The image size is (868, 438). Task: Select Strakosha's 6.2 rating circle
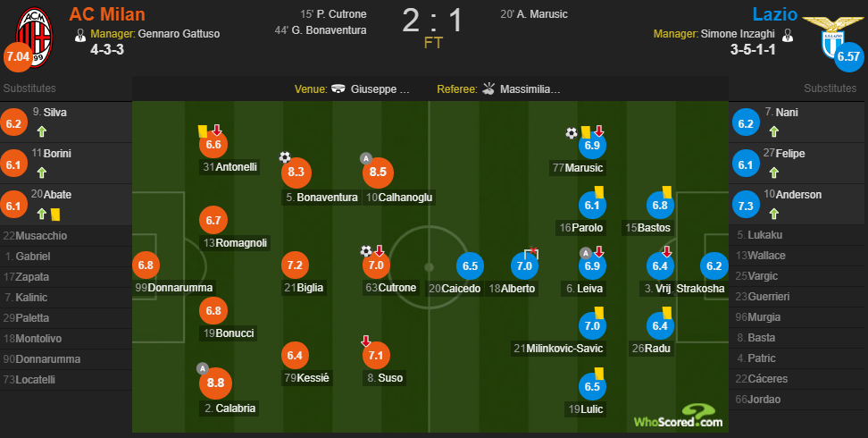(x=714, y=265)
